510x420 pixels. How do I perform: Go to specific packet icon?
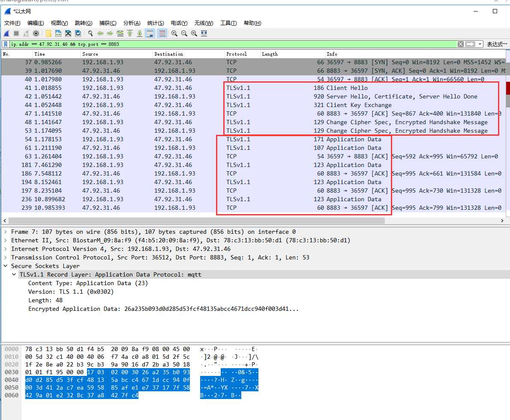120,33
